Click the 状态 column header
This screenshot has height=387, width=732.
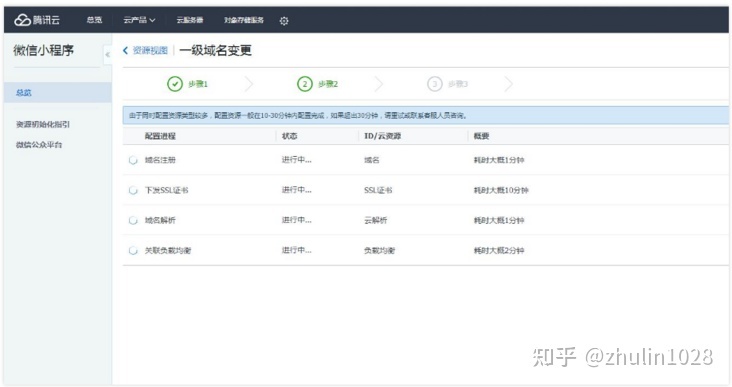(289, 136)
